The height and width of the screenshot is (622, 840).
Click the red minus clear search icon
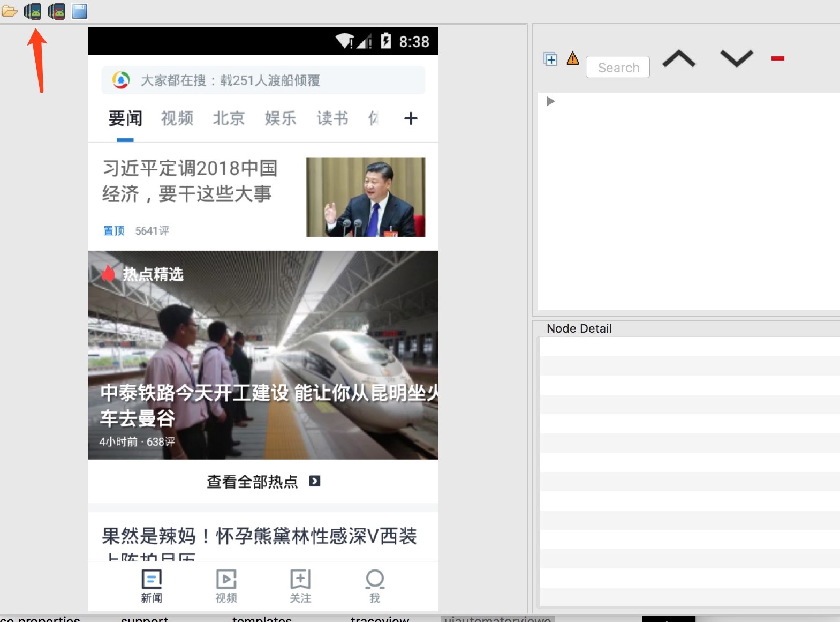pyautogui.click(x=778, y=58)
